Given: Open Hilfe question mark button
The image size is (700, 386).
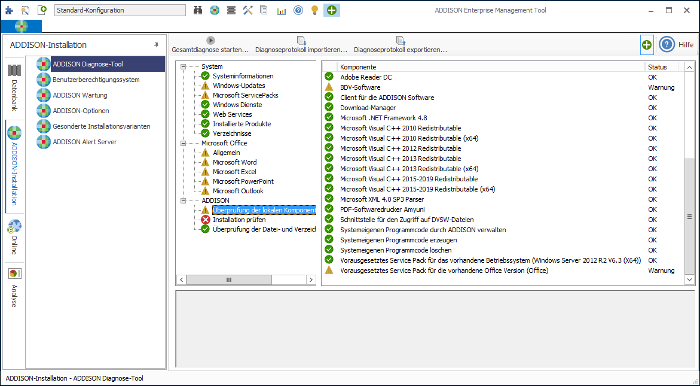Looking at the screenshot, I should [667, 45].
